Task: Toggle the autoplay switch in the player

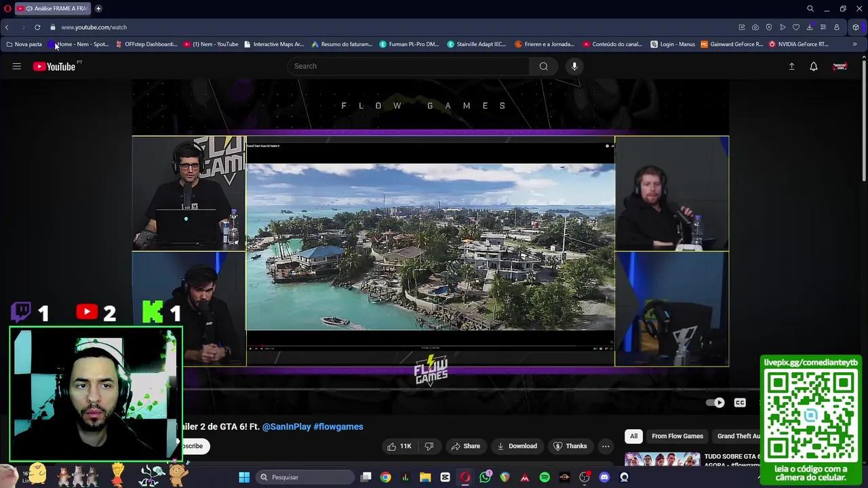Action: click(x=715, y=403)
